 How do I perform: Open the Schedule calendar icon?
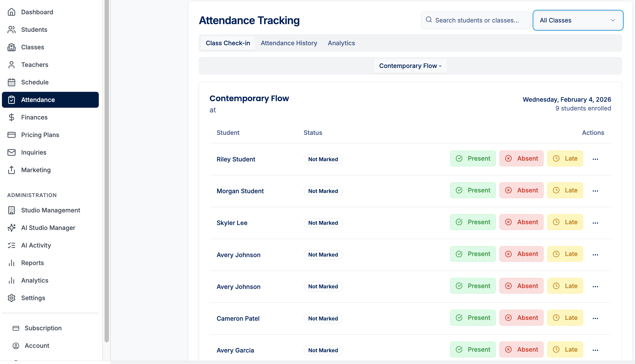tap(12, 82)
